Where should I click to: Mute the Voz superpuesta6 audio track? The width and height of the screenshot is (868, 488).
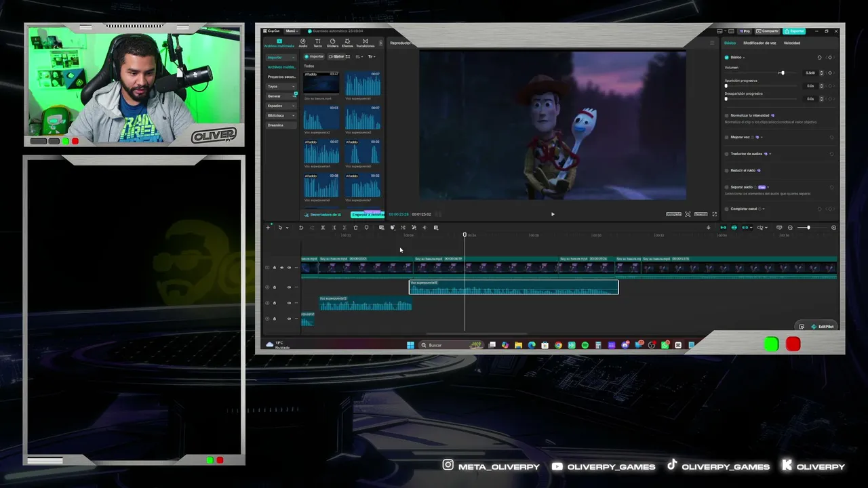coord(289,287)
